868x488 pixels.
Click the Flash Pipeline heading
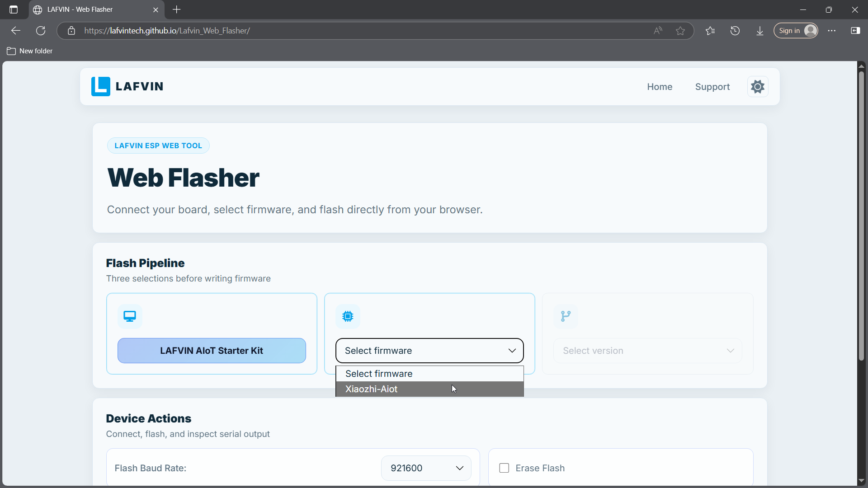click(145, 263)
